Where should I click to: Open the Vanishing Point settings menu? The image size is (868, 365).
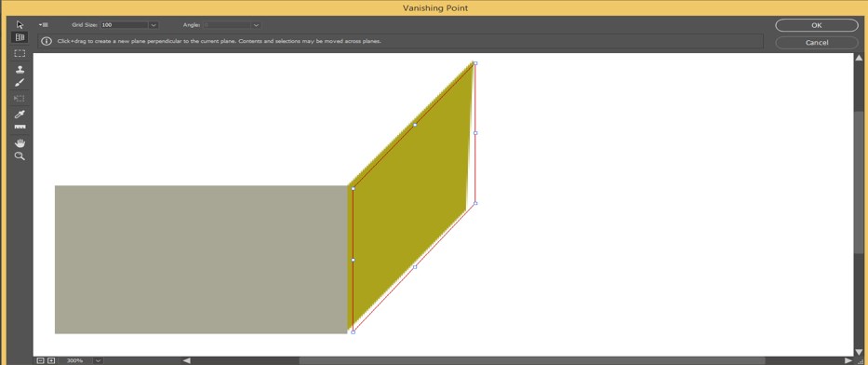click(x=44, y=25)
